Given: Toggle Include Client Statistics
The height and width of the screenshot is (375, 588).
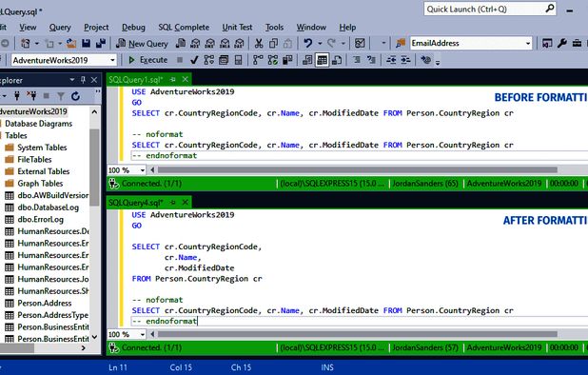Looking at the screenshot, I should point(287,60).
